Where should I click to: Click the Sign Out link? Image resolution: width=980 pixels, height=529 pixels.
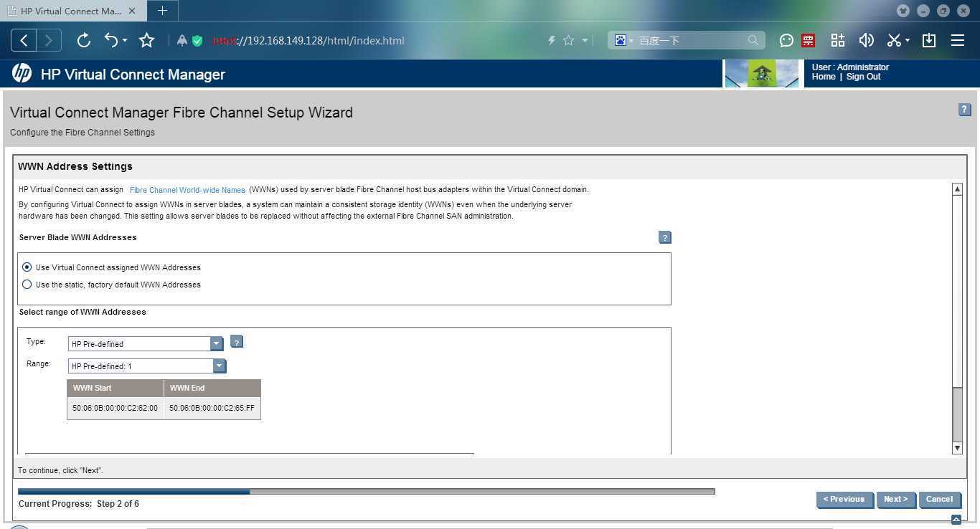(863, 77)
